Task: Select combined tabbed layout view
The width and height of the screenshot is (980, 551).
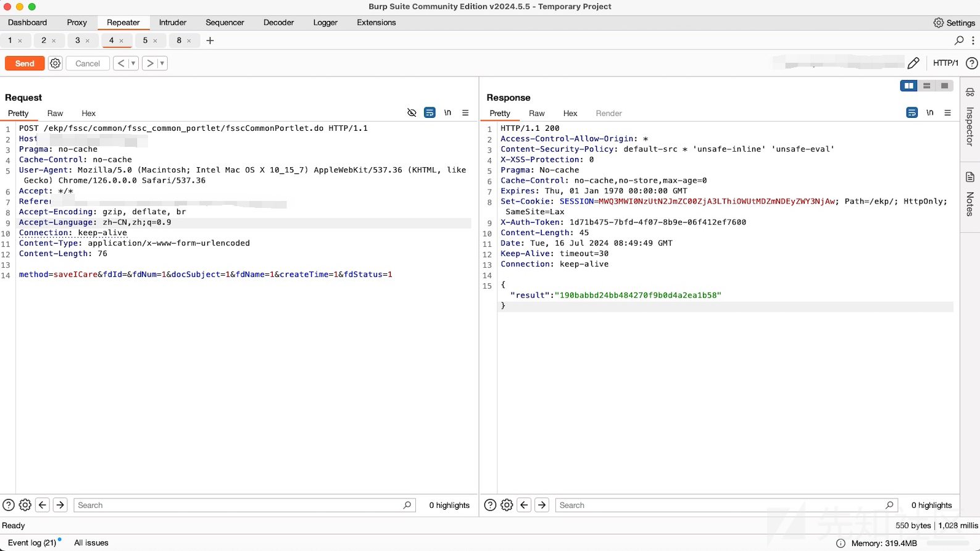Action: click(944, 86)
